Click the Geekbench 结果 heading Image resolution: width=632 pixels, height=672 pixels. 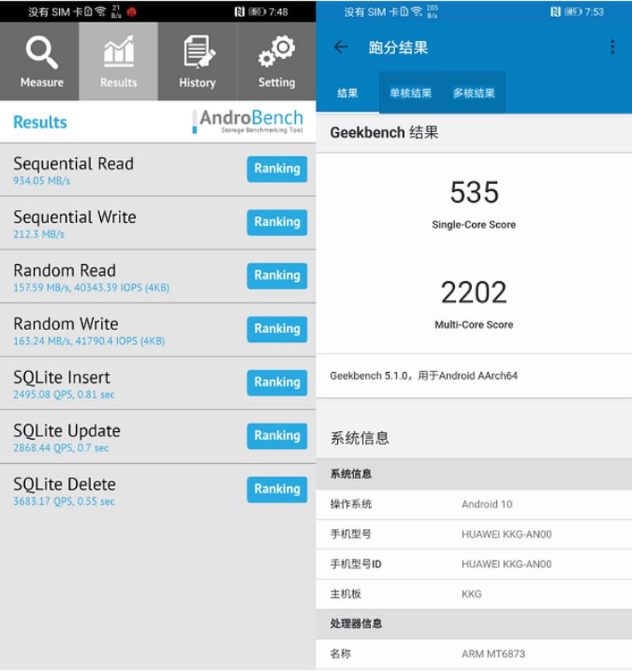384,132
